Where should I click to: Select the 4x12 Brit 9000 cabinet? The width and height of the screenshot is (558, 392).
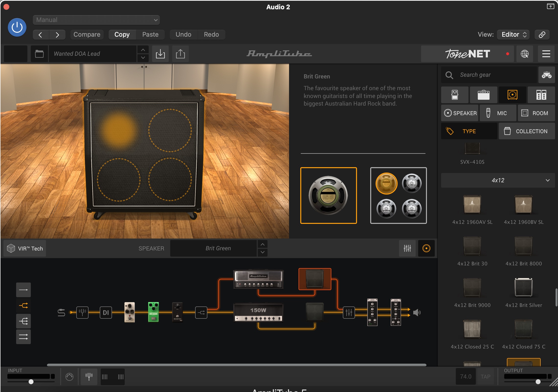click(x=472, y=293)
